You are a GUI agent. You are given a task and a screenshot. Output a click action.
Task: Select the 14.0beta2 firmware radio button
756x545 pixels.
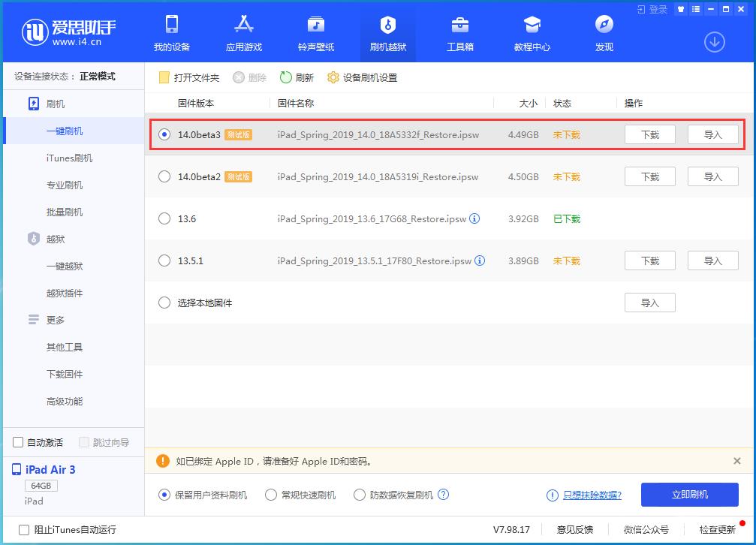[x=163, y=176]
